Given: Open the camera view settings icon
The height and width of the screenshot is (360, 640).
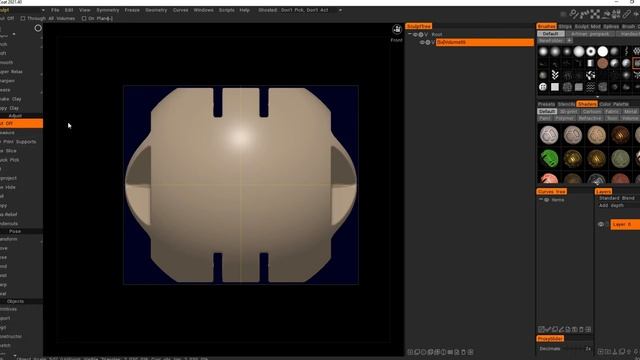Looking at the screenshot, I should 397,29.
